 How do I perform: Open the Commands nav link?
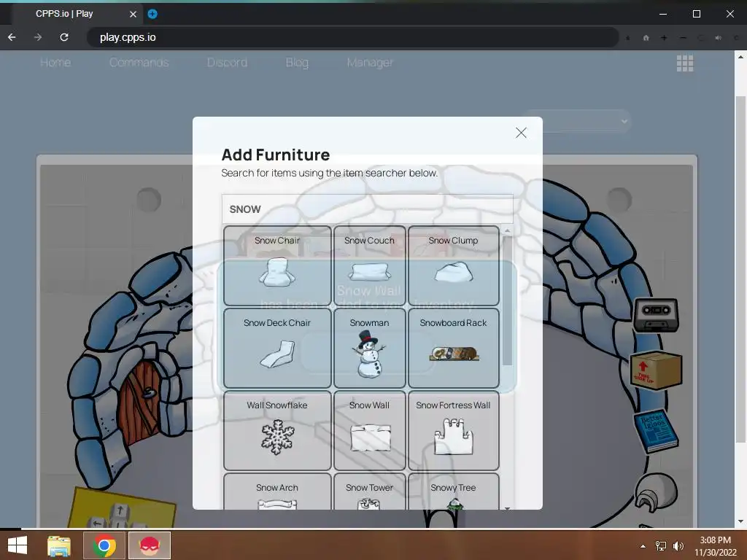click(x=139, y=63)
